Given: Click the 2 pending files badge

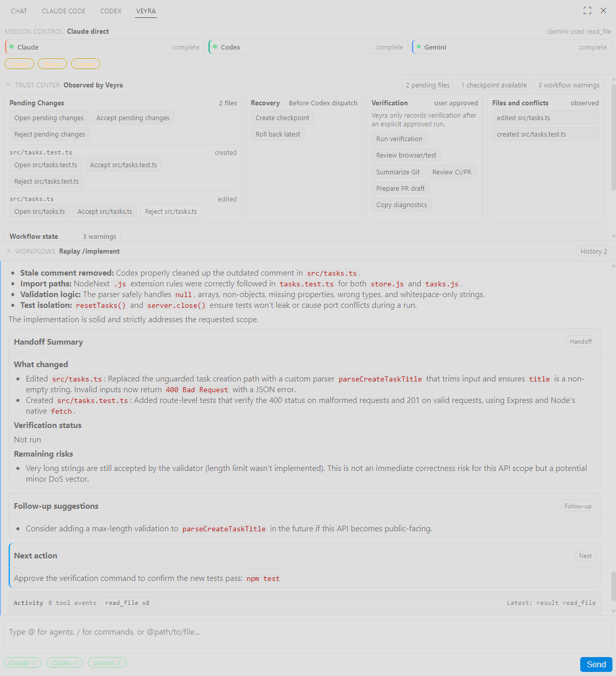Looking at the screenshot, I should click(x=427, y=85).
